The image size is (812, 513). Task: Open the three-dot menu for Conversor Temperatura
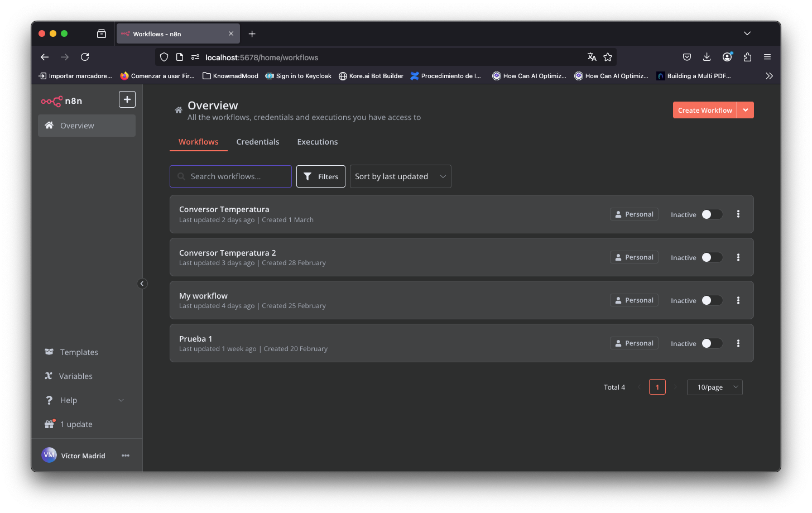pyautogui.click(x=738, y=214)
